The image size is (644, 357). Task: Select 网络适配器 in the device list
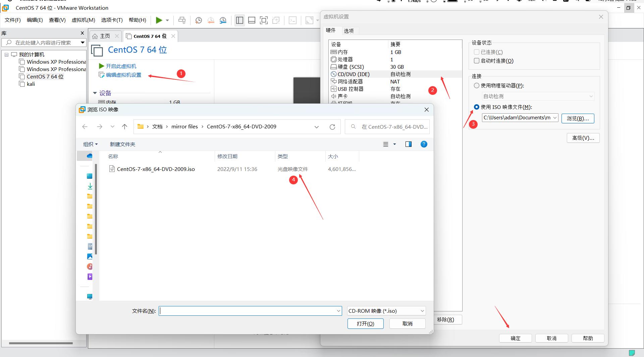click(396, 81)
